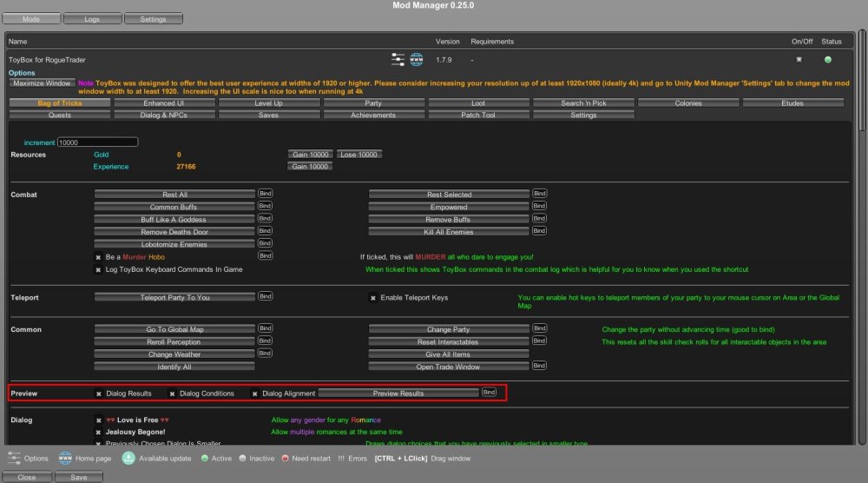The image size is (868, 483).
Task: Switch to the Logs tab
Action: pos(92,18)
